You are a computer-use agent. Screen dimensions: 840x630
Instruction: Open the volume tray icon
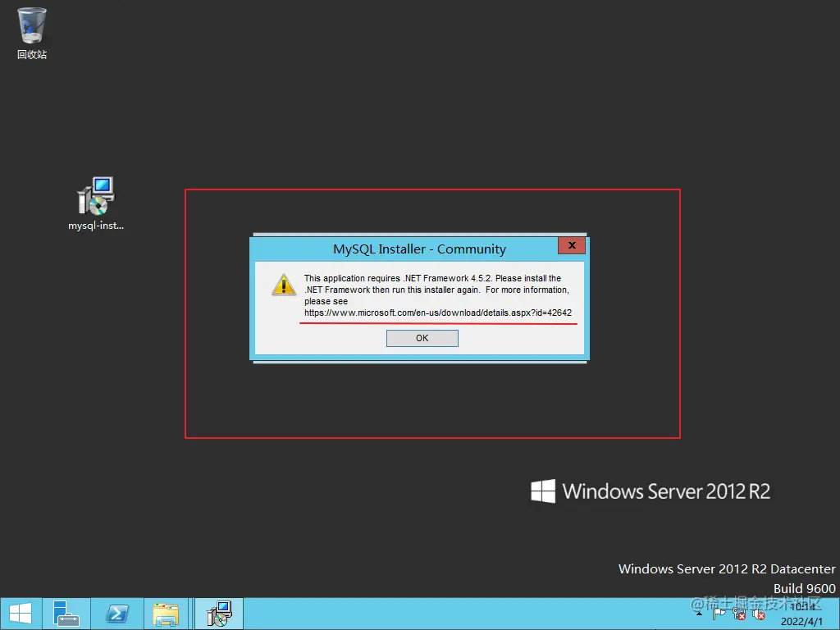758,614
